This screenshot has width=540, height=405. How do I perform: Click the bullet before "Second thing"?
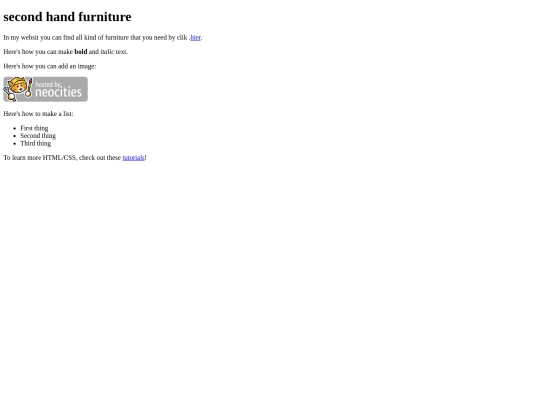tap(14, 136)
